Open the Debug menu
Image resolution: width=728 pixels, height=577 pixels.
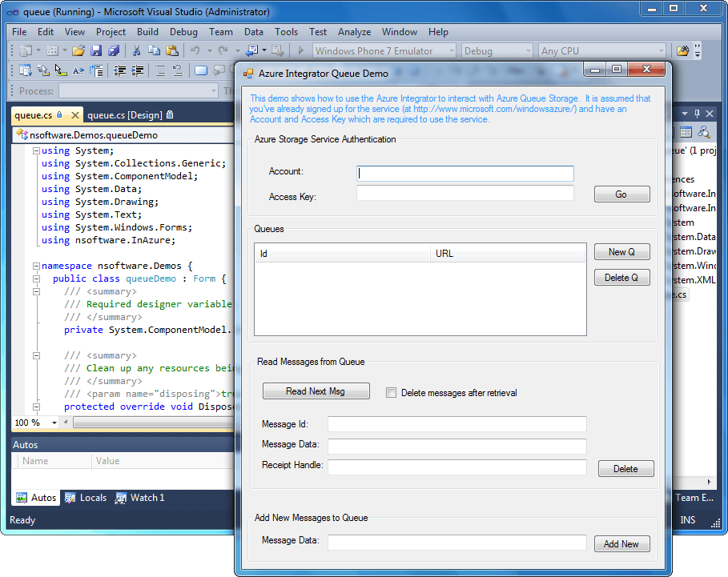pos(183,32)
